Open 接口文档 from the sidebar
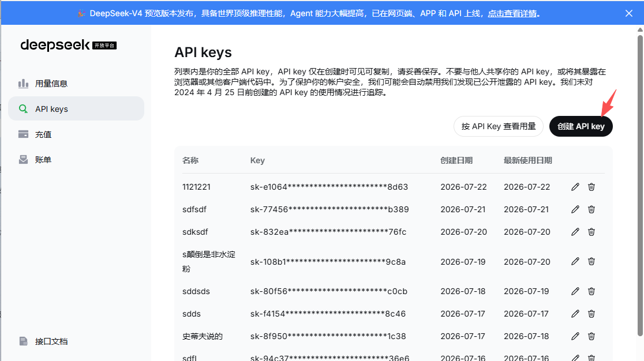The height and width of the screenshot is (361, 644). click(x=76, y=341)
